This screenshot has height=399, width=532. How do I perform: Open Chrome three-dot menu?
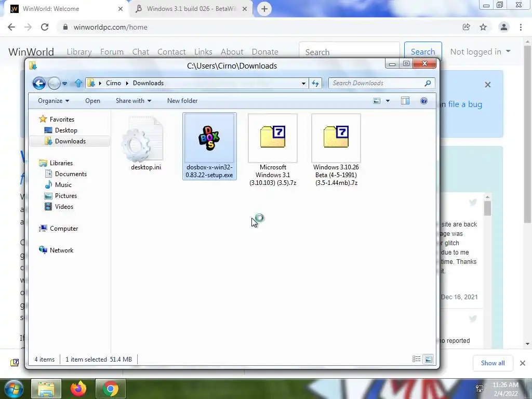(521, 27)
